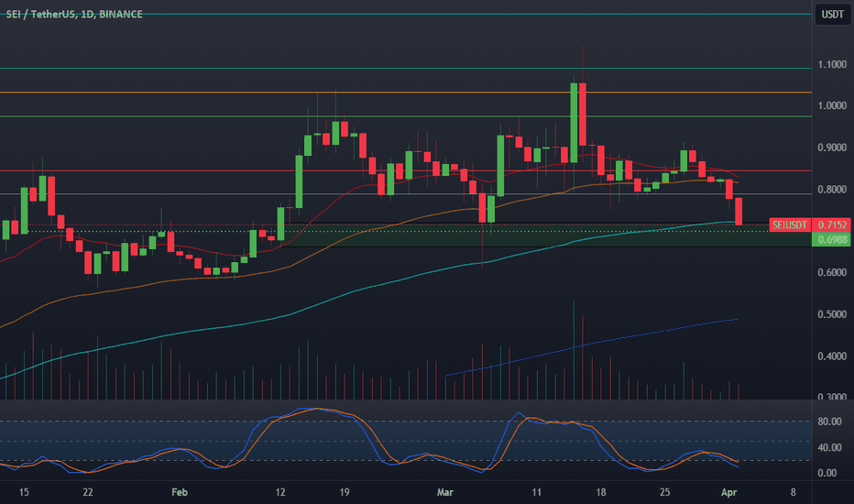Click the 0.9000 price axis label
Viewport: 854px width, 504px height.
pyautogui.click(x=832, y=148)
